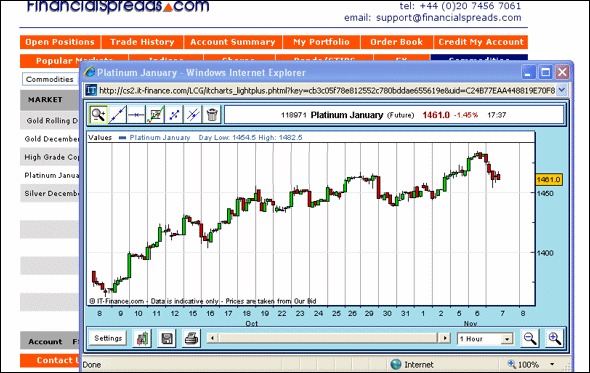
Task: Click the candlestick chart style icon
Action: [x=142, y=338]
